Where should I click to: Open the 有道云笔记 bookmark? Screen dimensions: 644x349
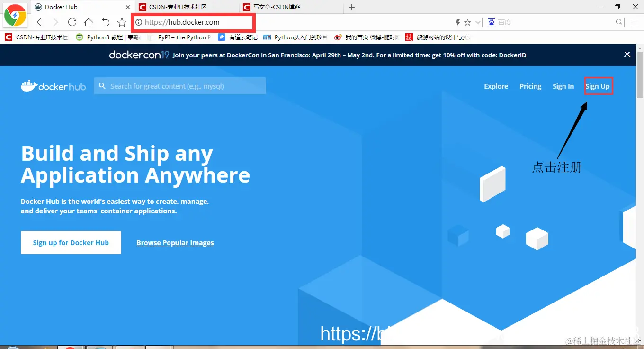coord(238,37)
